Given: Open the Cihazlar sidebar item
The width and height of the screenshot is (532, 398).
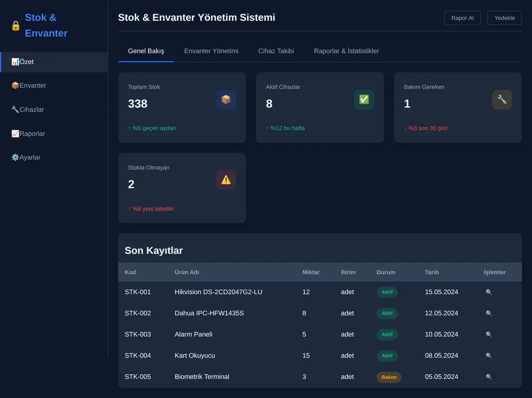Looking at the screenshot, I should [54, 109].
